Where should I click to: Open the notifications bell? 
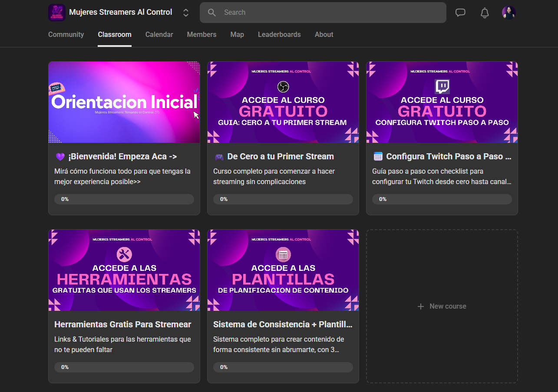click(x=485, y=13)
